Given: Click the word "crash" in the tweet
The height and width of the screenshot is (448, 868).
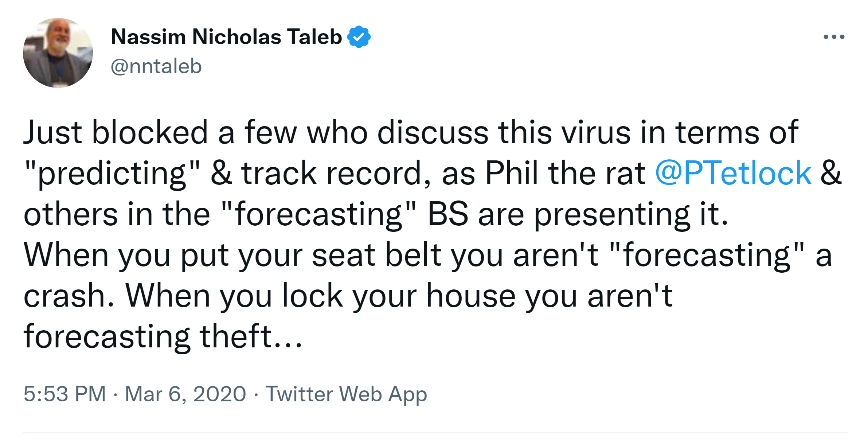Looking at the screenshot, I should (69, 296).
